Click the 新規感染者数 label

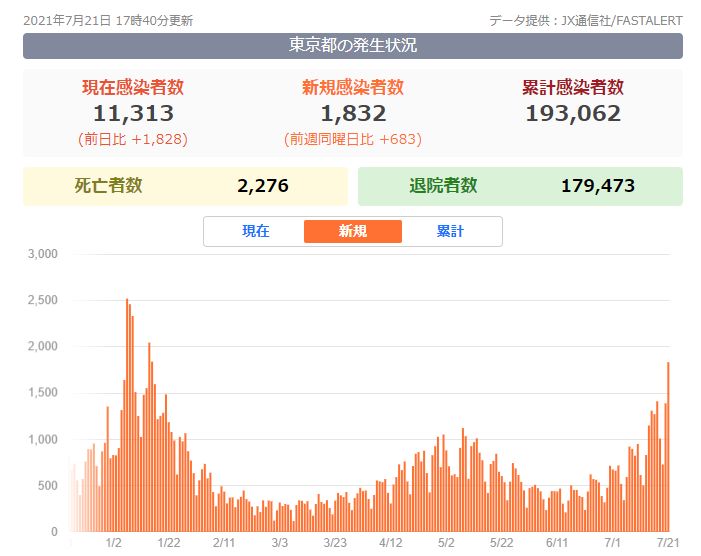click(x=353, y=87)
